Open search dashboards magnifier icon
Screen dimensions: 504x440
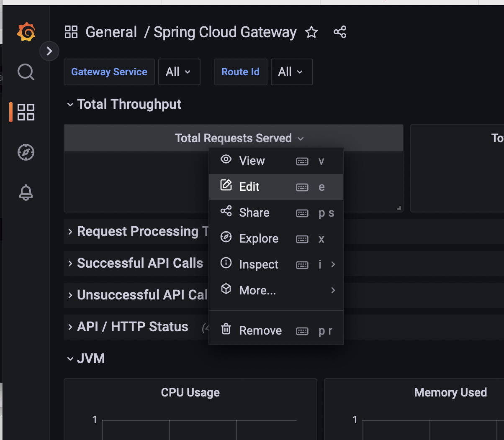point(26,72)
